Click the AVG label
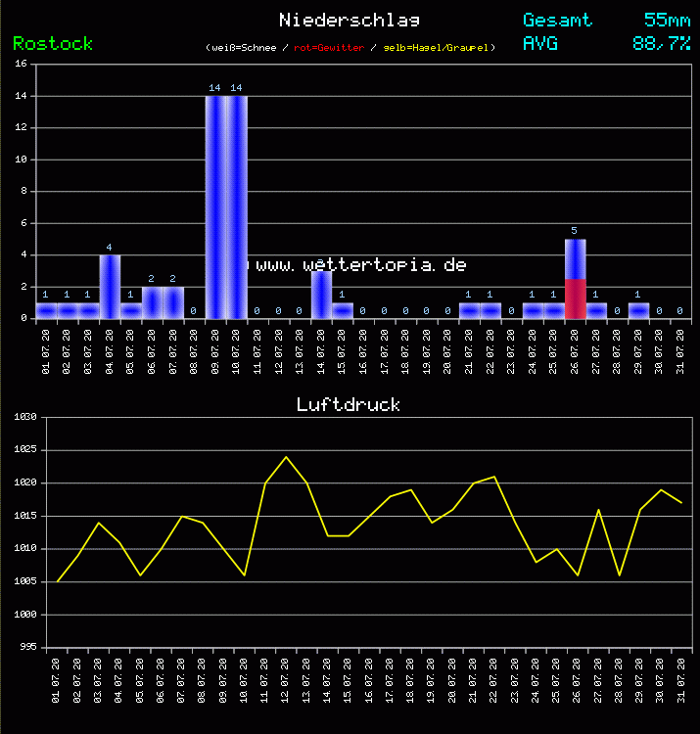Screen dimensions: 700x734 [x=539, y=44]
